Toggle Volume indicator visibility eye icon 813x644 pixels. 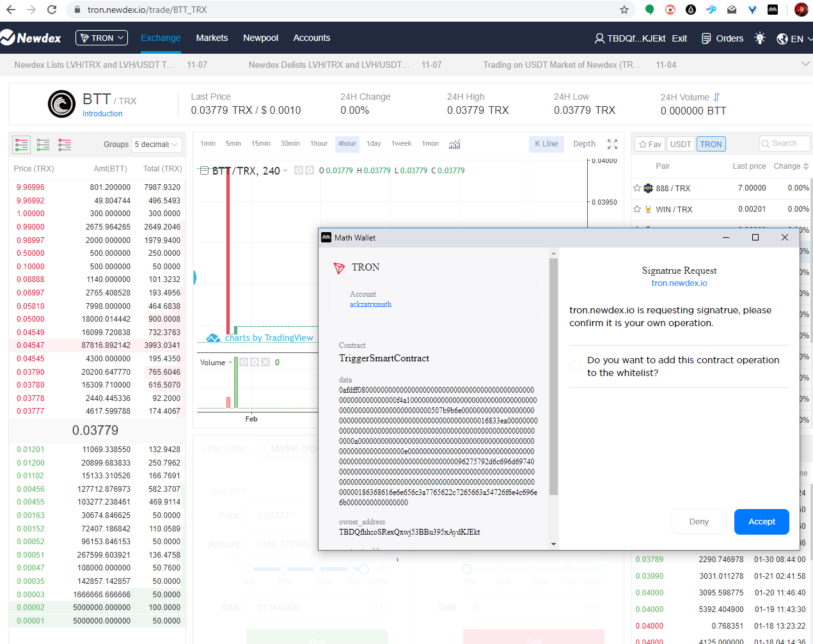click(244, 362)
